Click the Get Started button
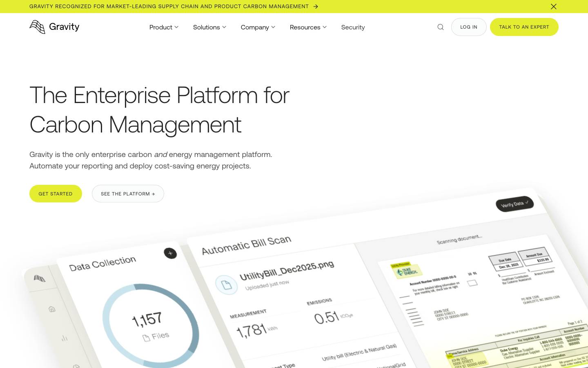588x368 pixels. 56,193
